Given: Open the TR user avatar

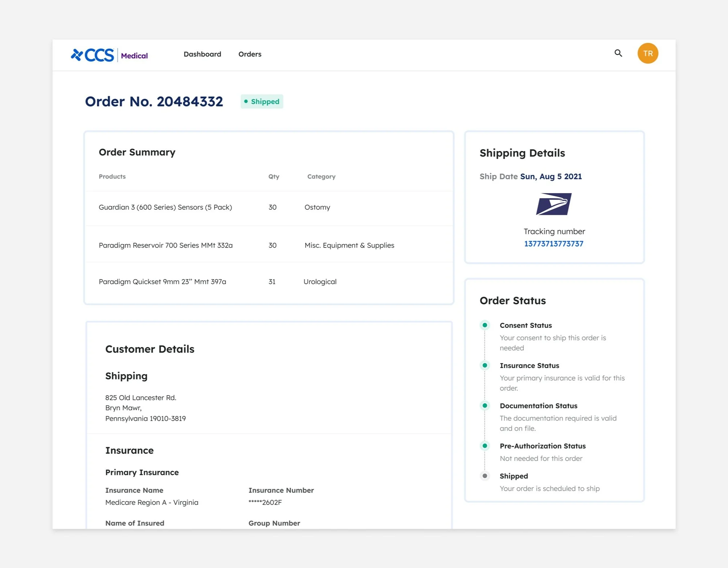Looking at the screenshot, I should pos(647,53).
